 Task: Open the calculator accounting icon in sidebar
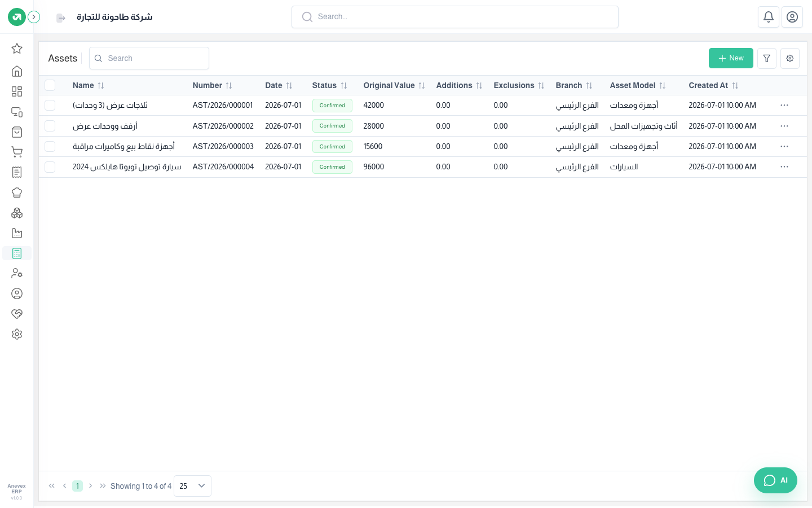17,253
